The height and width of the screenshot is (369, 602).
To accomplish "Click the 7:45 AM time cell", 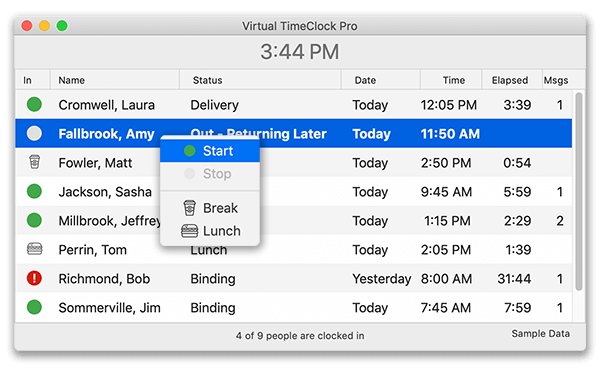I will click(x=446, y=308).
